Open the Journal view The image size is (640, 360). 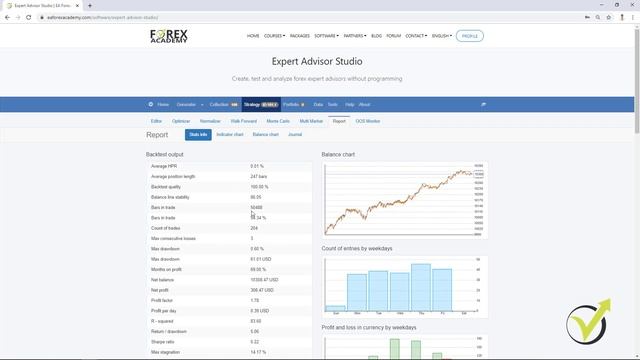pos(295,135)
